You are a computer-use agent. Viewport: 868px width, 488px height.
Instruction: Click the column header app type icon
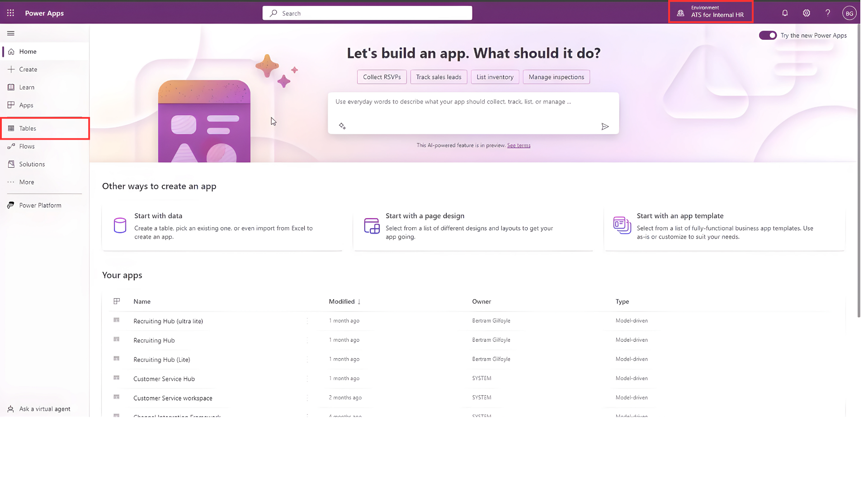click(x=117, y=301)
